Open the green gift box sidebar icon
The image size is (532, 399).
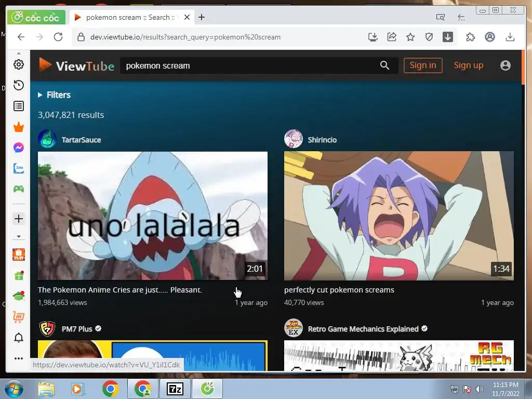coord(19,275)
